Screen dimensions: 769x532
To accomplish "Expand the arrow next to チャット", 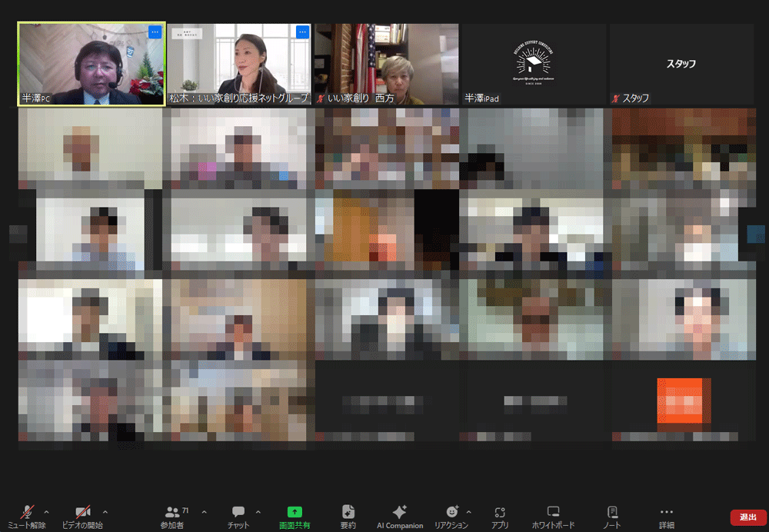I will click(258, 511).
